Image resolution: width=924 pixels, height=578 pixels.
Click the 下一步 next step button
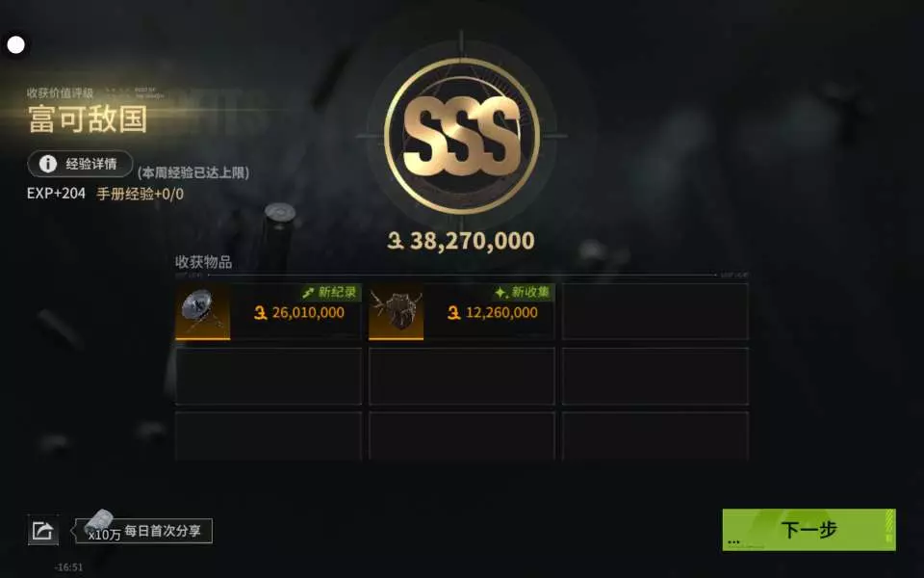808,530
